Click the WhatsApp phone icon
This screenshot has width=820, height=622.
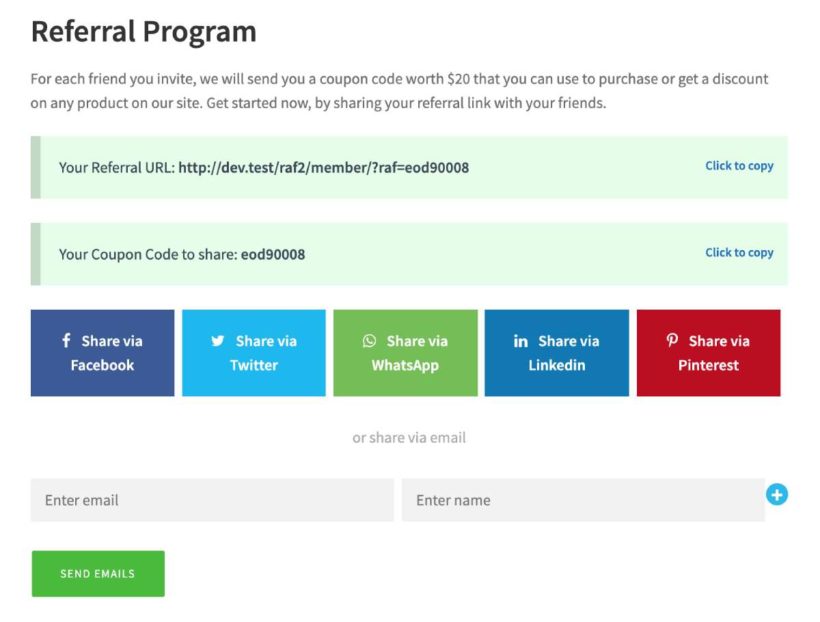click(x=369, y=341)
